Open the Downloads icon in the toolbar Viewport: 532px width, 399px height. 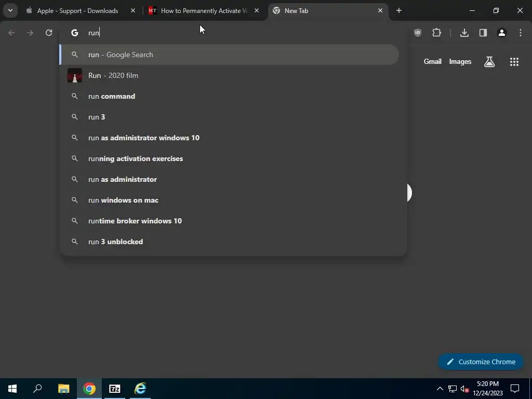[464, 33]
